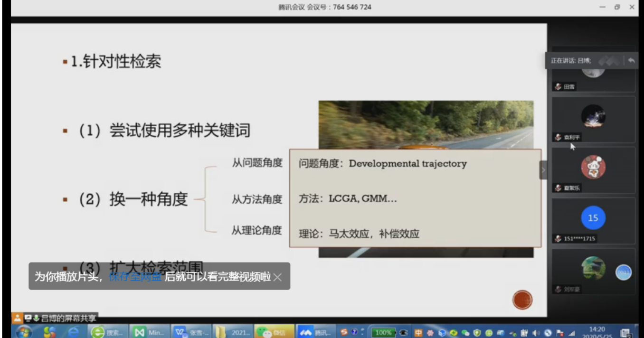Open the Internet Explorer taskbar icon
Viewport: 644px width, 338px height.
point(73,332)
